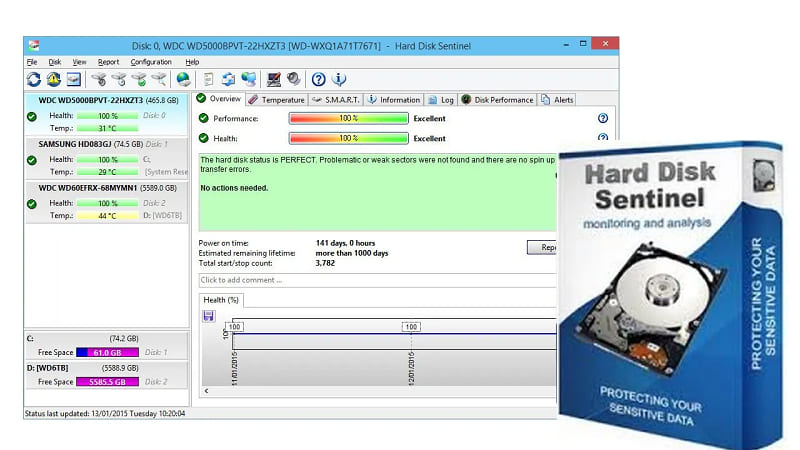Click the speaker sound toolbar icon
The image size is (800, 450).
click(293, 79)
